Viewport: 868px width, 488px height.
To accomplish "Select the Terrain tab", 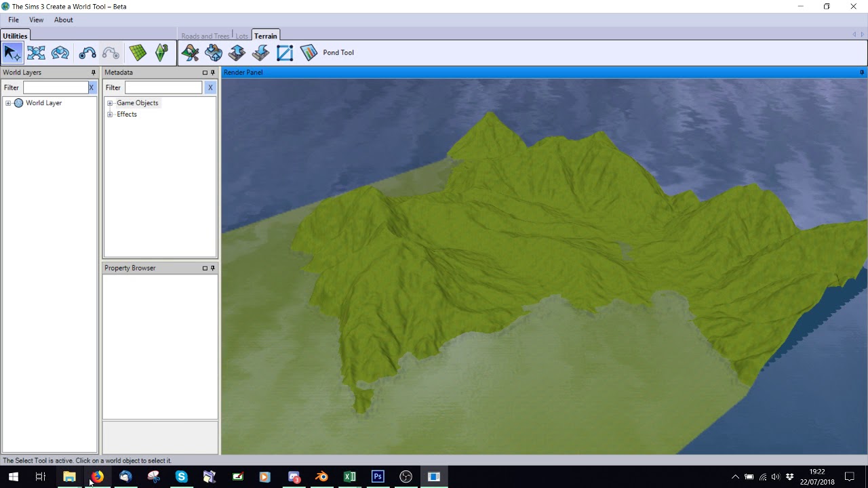I will click(x=266, y=36).
